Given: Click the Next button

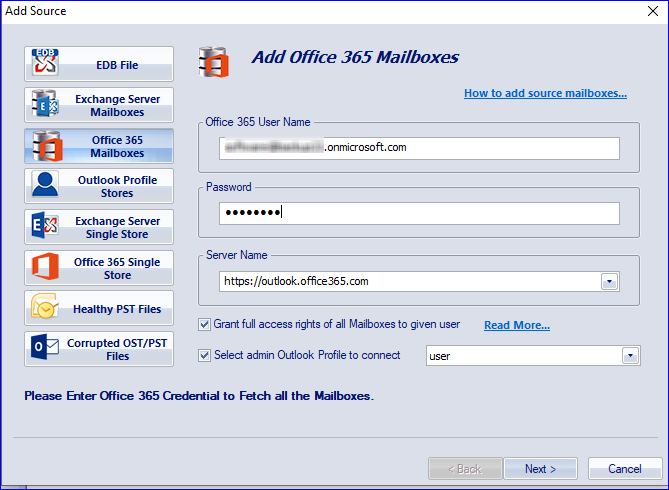Looking at the screenshot, I should (x=540, y=469).
